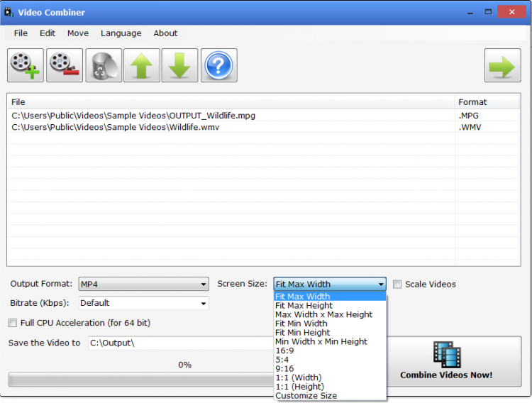Click the Add Video files icon
532x403 pixels.
[x=26, y=66]
